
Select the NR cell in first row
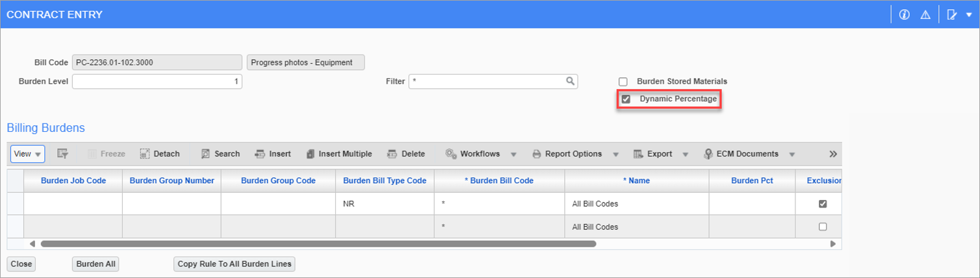[x=385, y=204]
